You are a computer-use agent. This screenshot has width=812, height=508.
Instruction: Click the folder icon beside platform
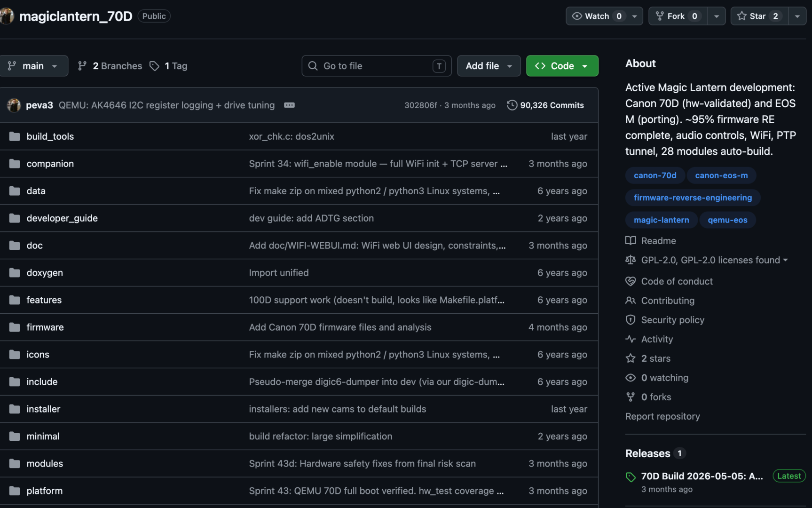tap(15, 491)
